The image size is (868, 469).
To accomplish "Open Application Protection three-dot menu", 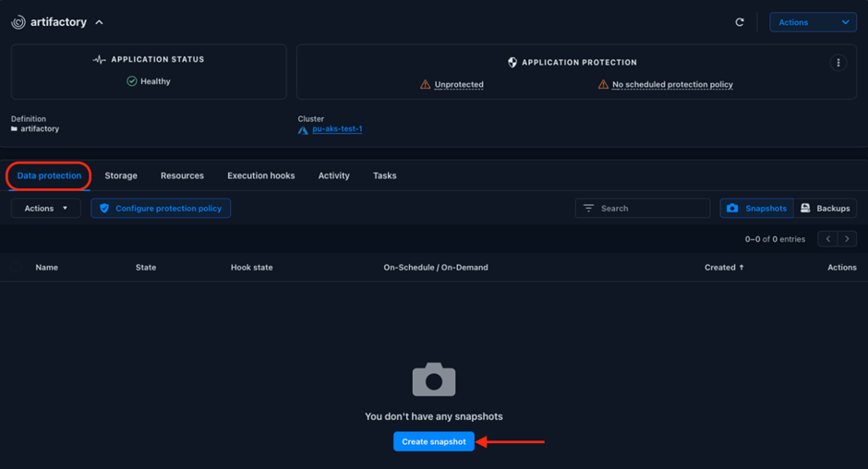I will pos(838,63).
